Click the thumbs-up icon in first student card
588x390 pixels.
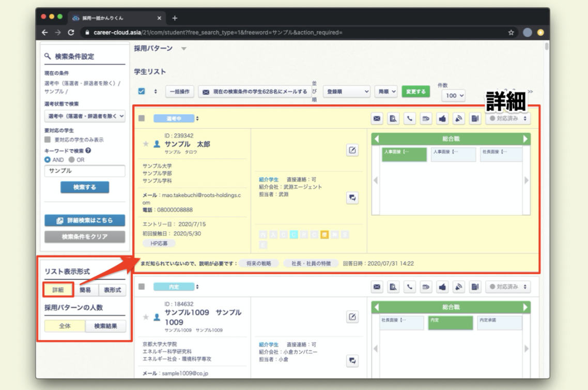(x=442, y=118)
